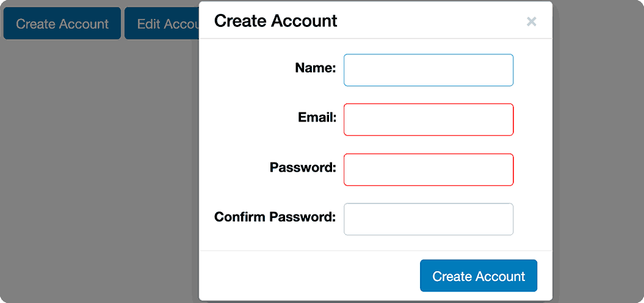Click the "Password:" field label
The height and width of the screenshot is (303, 644).
303,167
